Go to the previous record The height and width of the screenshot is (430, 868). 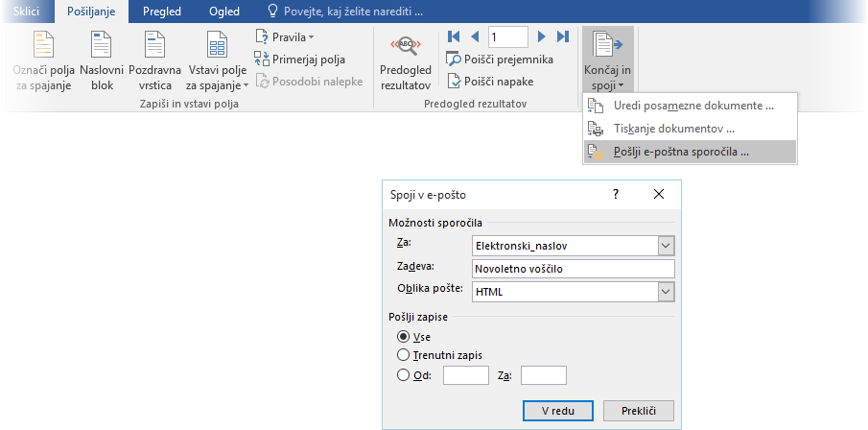click(x=475, y=37)
